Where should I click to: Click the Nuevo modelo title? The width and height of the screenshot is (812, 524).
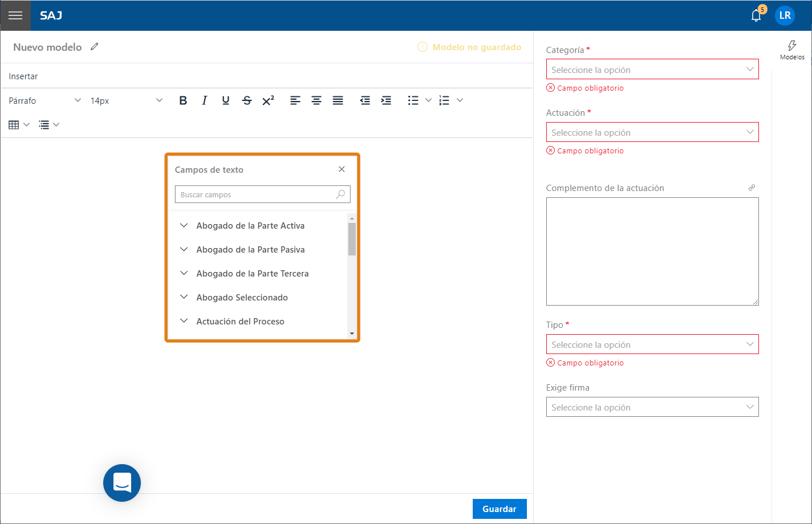[47, 47]
